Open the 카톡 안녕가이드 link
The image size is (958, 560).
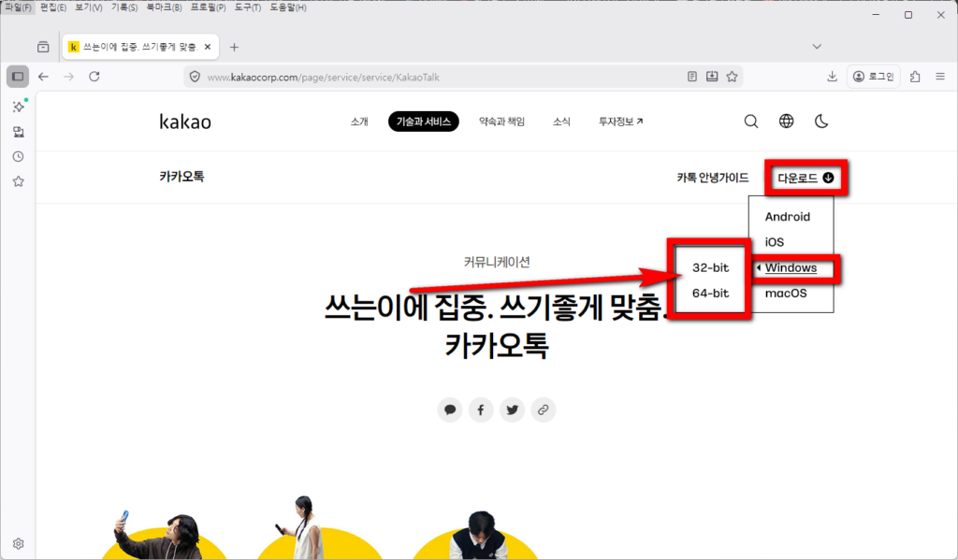712,178
